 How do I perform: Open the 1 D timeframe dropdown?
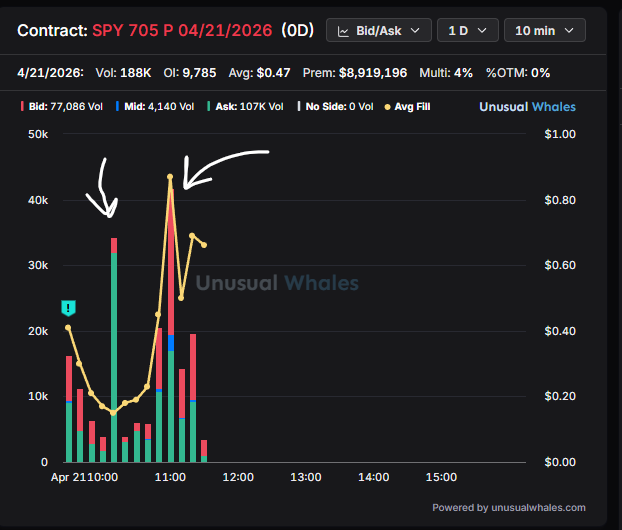pos(467,31)
